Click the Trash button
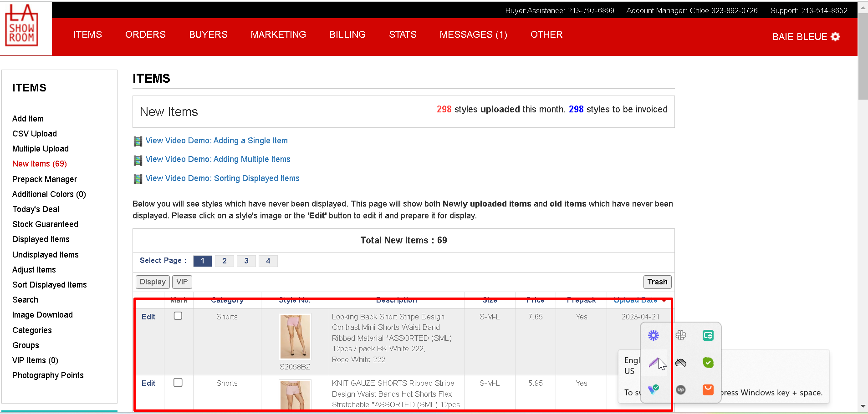 coord(658,282)
